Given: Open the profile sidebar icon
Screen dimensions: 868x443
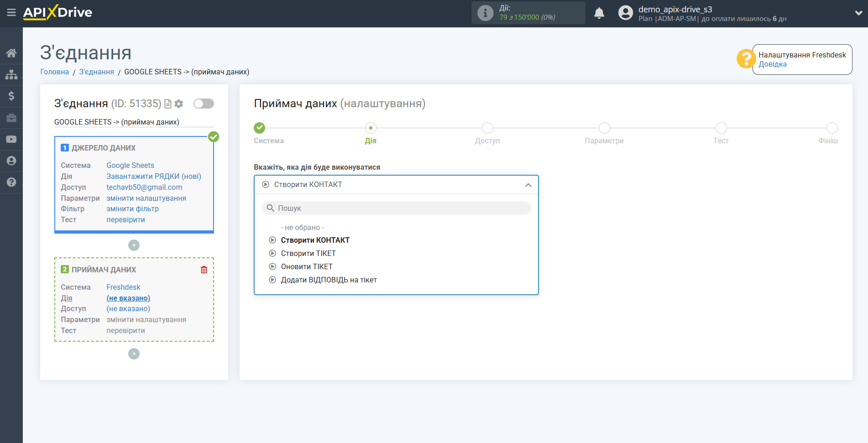Looking at the screenshot, I should click(x=11, y=161).
